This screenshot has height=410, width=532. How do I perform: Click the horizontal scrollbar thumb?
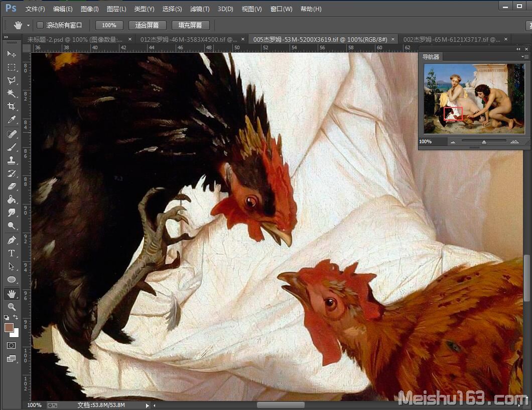[281, 405]
